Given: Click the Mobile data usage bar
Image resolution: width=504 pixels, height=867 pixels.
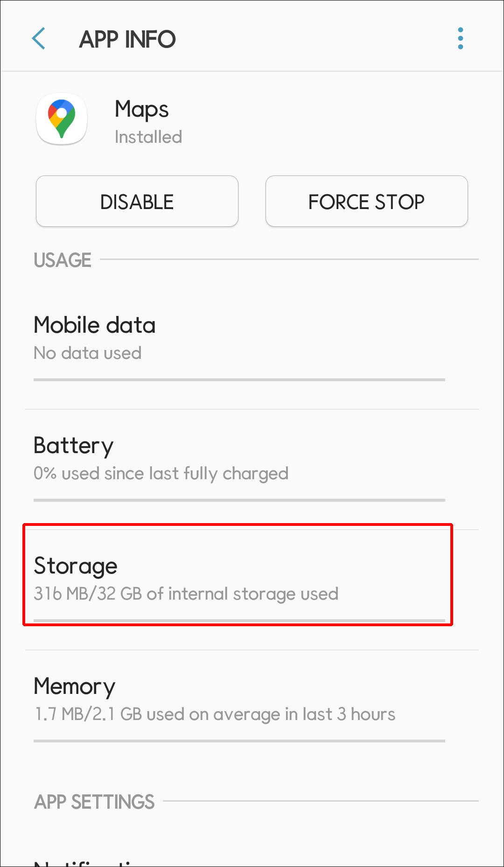Looking at the screenshot, I should pyautogui.click(x=239, y=380).
